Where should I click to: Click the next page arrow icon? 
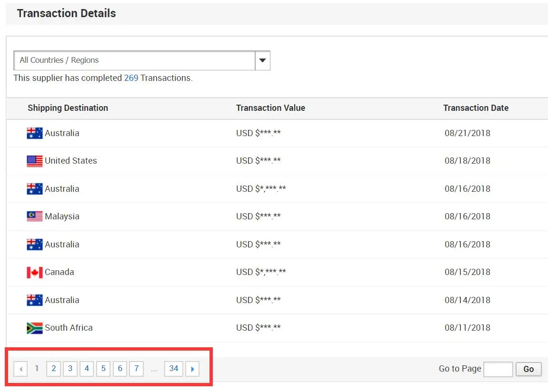[x=192, y=369]
